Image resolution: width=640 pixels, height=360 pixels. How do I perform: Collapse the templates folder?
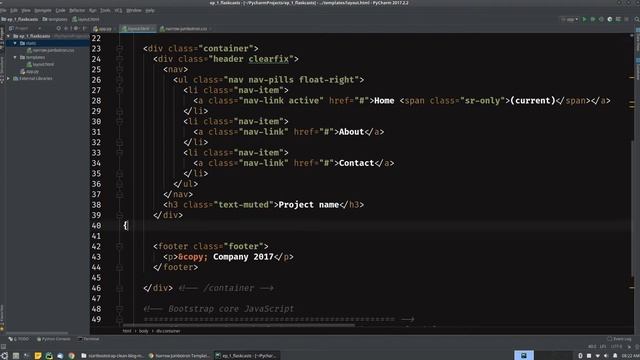coord(16,58)
